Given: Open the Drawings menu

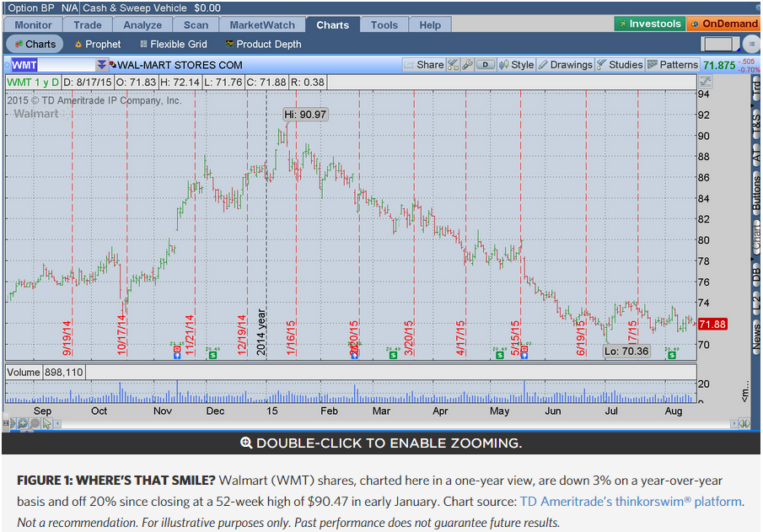Looking at the screenshot, I should point(566,65).
